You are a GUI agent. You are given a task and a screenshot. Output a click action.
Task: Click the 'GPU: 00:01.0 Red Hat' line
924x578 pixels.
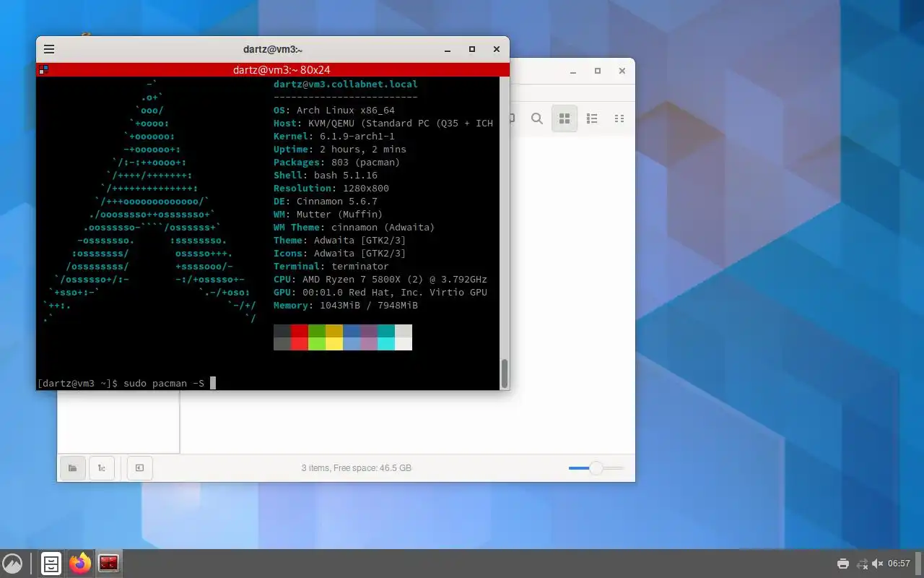tap(380, 292)
